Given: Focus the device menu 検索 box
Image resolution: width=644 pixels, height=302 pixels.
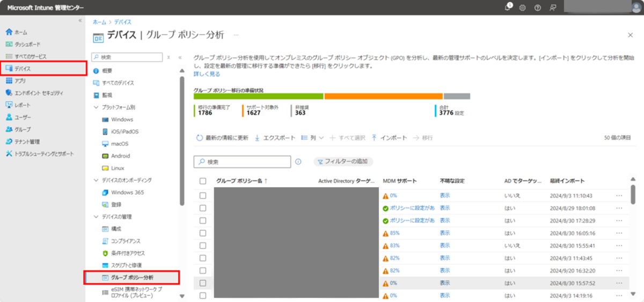Looking at the screenshot, I should (x=127, y=56).
